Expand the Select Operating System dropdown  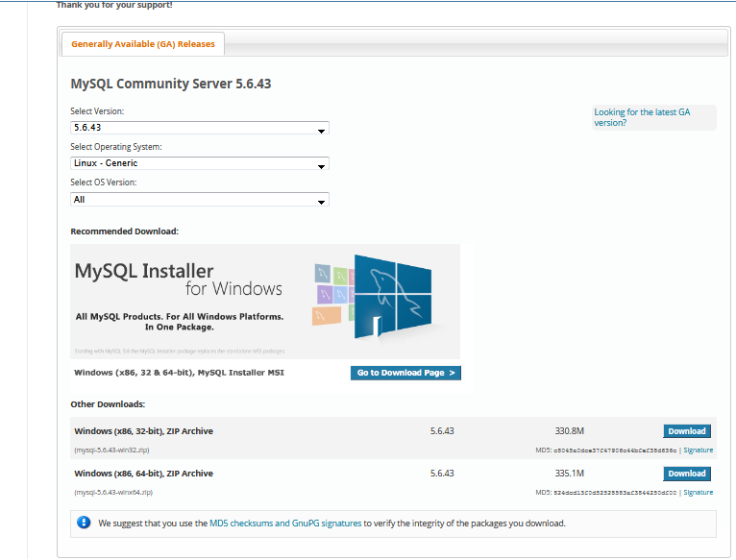(200, 163)
